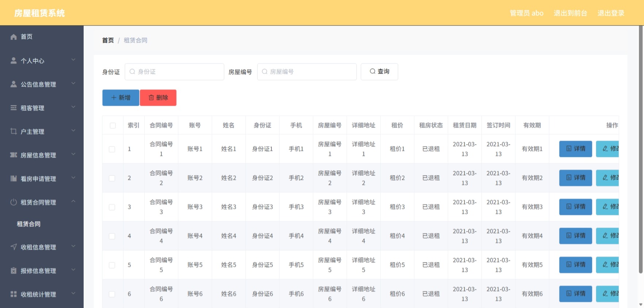Click the chart icon next to 看房申请管理

(x=14, y=178)
